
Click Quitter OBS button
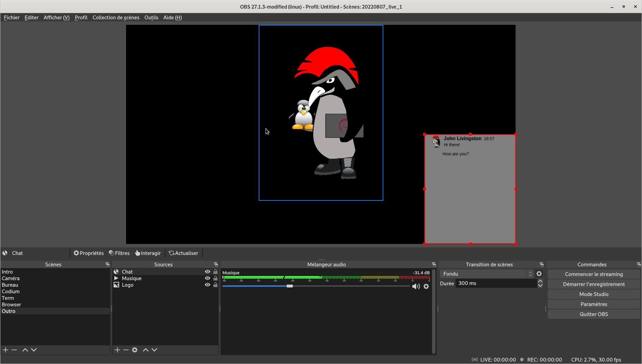[x=594, y=314]
